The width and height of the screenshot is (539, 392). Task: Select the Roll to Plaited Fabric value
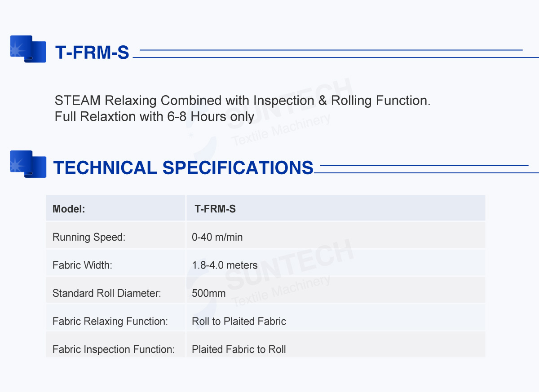[x=239, y=321]
